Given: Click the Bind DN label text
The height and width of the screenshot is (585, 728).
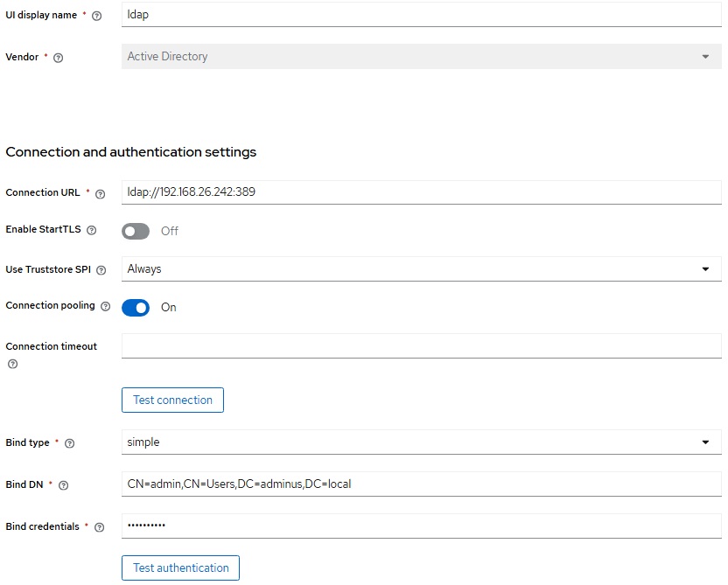Looking at the screenshot, I should pos(24,484).
